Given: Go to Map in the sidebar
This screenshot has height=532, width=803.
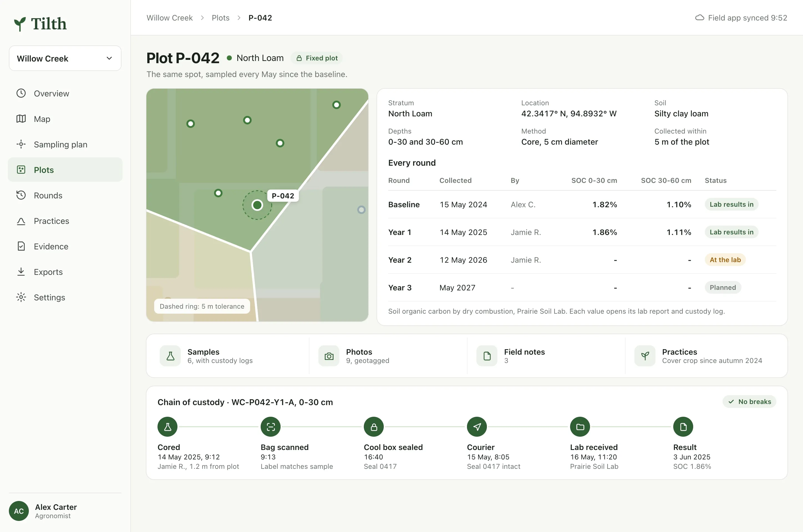Looking at the screenshot, I should pos(65,119).
